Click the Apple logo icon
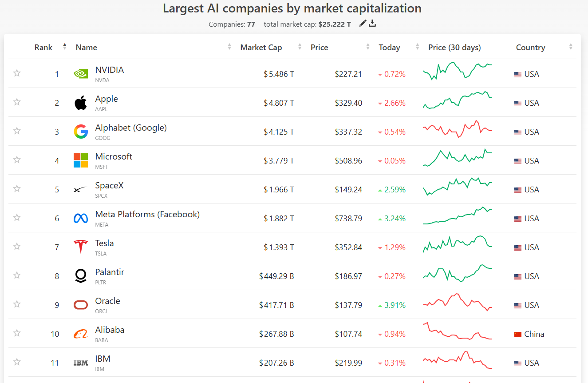This screenshot has width=588, height=383. coord(81,103)
